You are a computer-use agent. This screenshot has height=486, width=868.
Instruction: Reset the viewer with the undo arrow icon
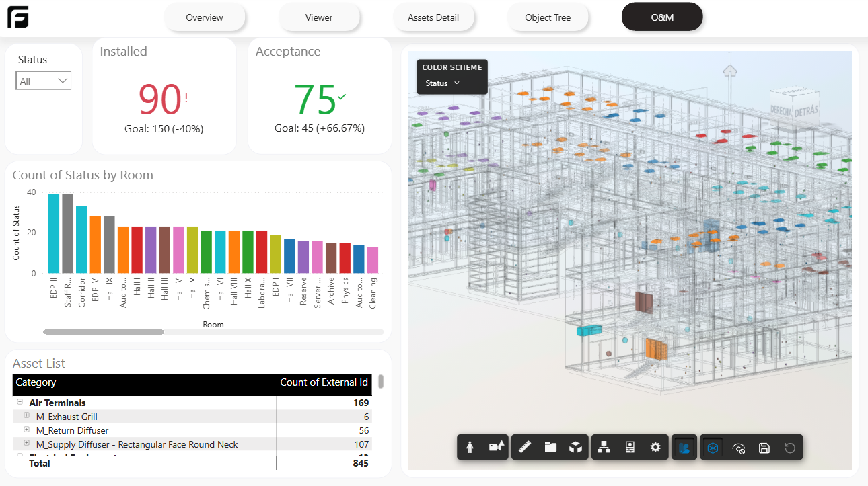point(790,447)
